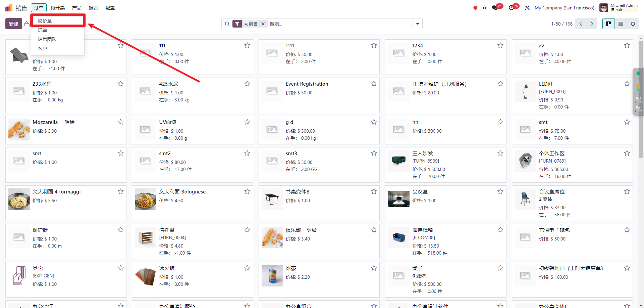Mark 三人沙发 as favorite
The height and width of the screenshot is (308, 644).
(500, 153)
